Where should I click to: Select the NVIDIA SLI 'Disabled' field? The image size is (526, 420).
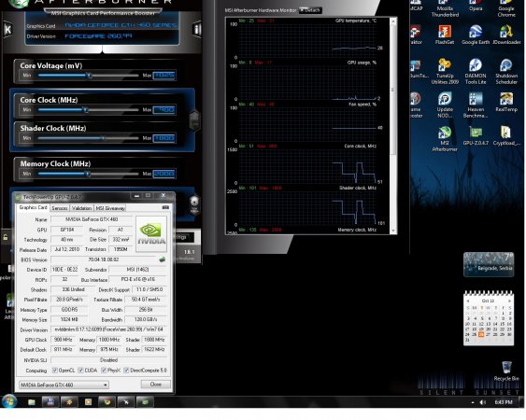click(x=108, y=360)
